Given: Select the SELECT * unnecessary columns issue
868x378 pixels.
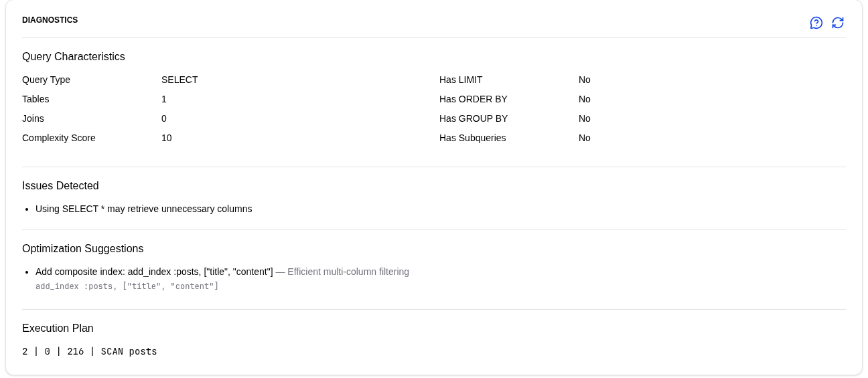Looking at the screenshot, I should (x=144, y=209).
